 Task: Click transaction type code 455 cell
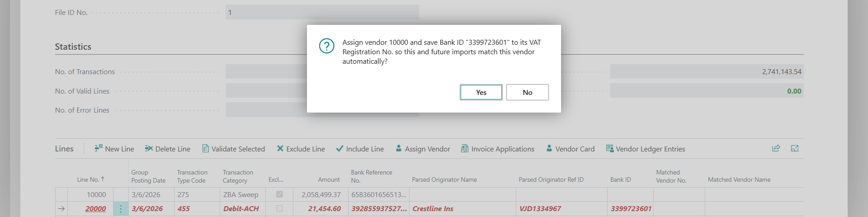pyautogui.click(x=197, y=208)
